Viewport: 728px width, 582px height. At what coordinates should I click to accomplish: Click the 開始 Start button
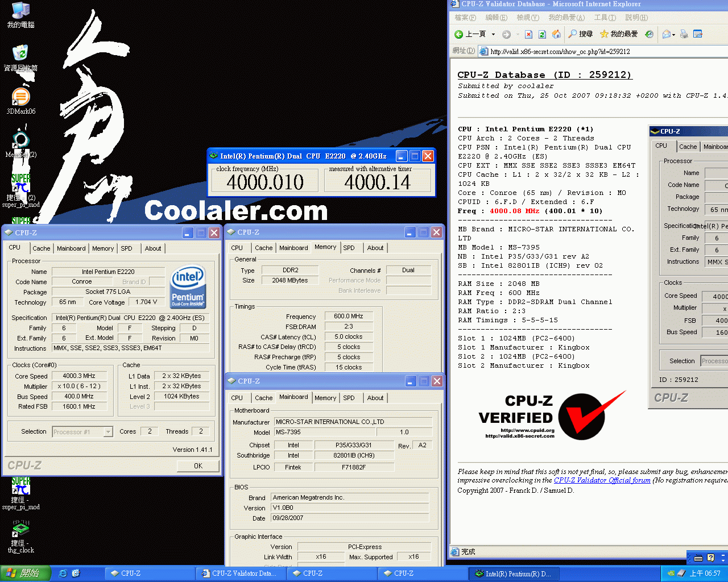click(26, 573)
